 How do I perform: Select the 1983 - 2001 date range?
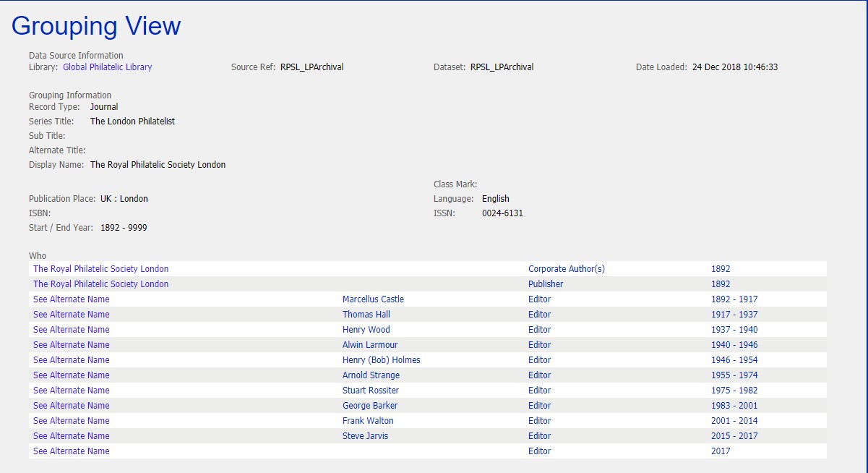(734, 406)
